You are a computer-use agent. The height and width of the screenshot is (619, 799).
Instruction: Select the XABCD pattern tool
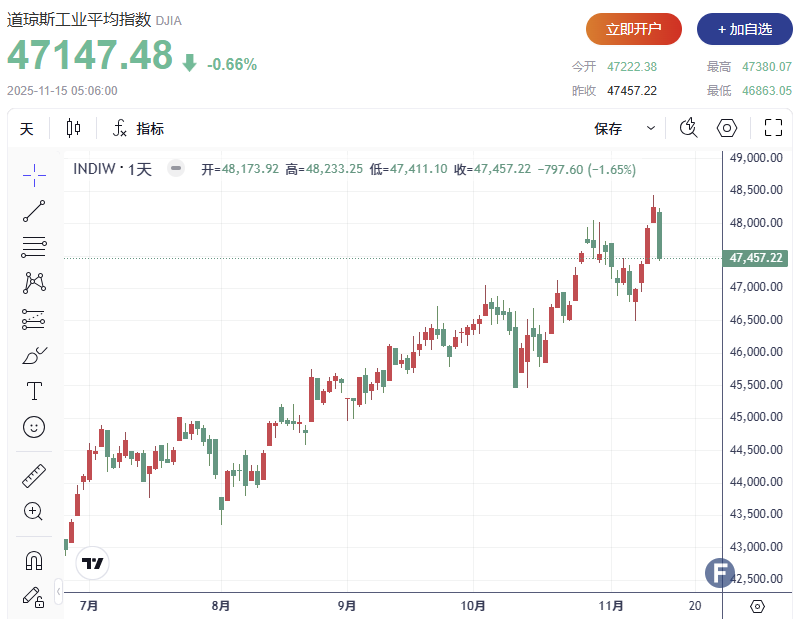click(x=34, y=283)
